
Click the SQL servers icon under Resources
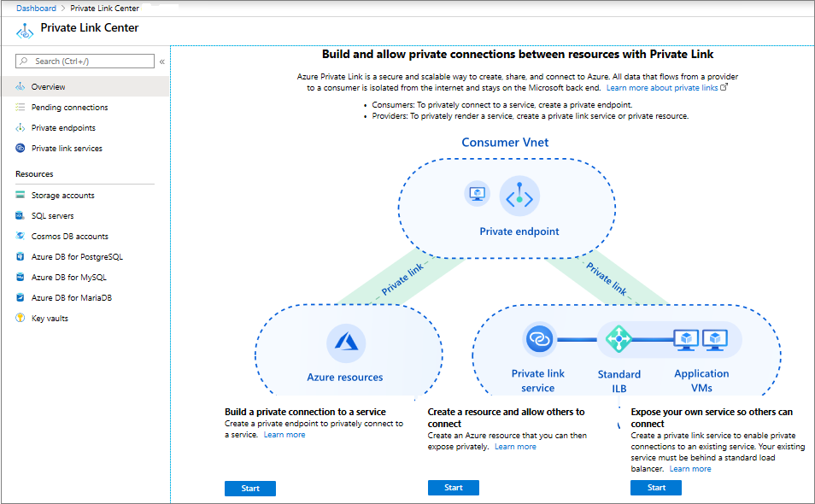click(x=19, y=215)
